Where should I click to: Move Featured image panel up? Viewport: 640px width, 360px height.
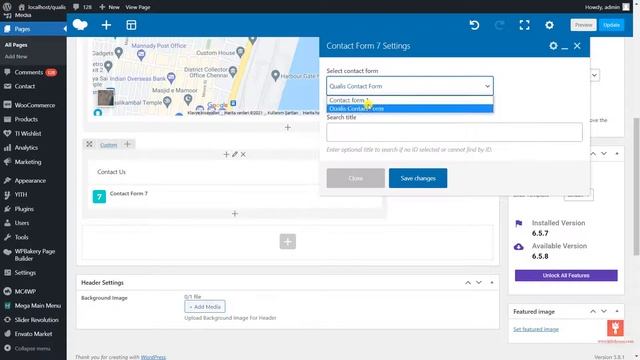click(x=593, y=311)
